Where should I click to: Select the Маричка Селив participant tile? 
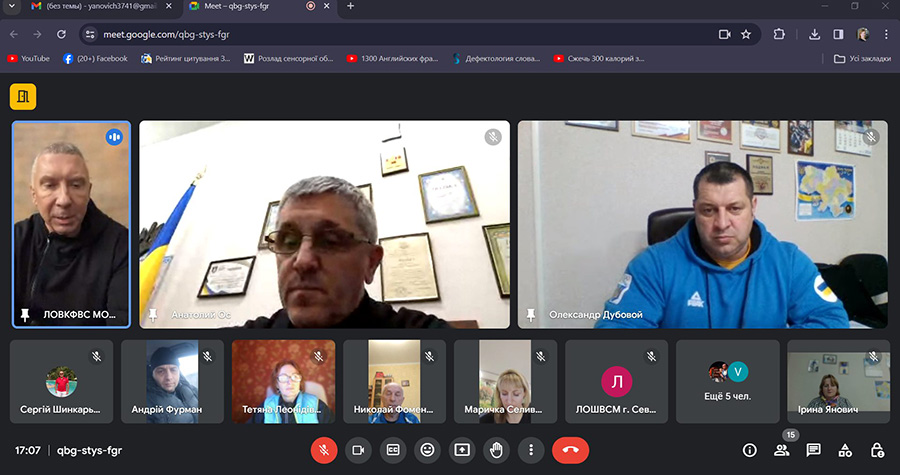click(x=505, y=381)
